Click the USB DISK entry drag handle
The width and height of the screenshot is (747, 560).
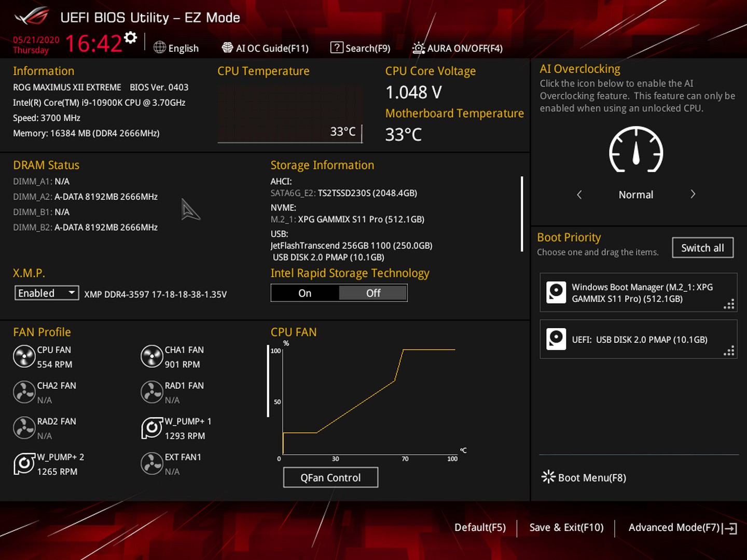pos(729,351)
